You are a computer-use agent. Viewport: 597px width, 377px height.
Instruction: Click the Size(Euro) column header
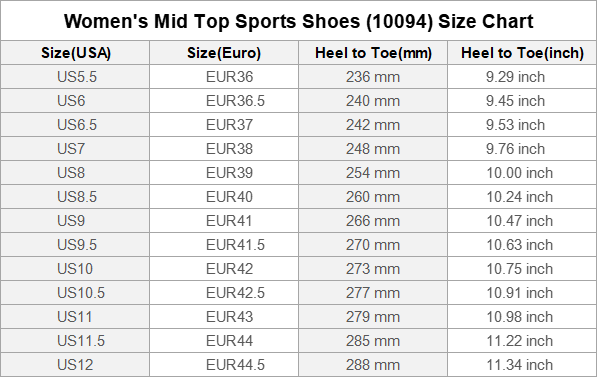coord(224,53)
